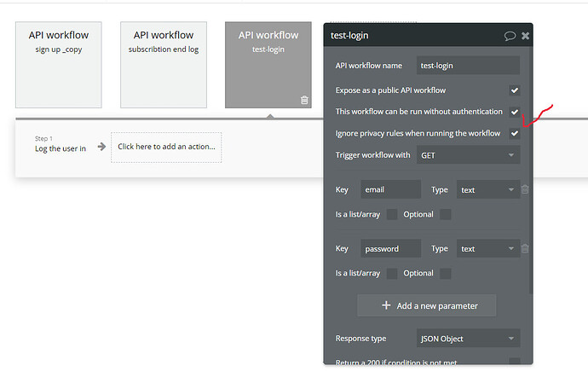Toggle Expose as a public API workflow
The image size is (588, 377).
click(x=515, y=90)
